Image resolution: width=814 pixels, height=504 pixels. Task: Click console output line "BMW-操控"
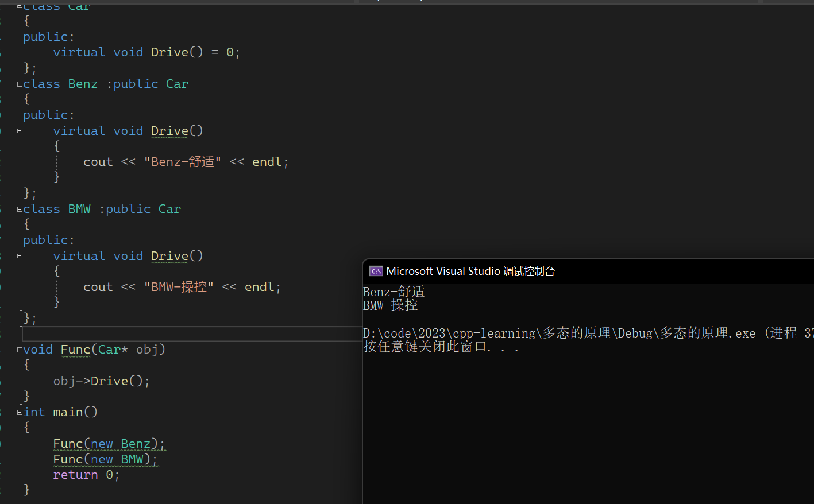click(391, 305)
